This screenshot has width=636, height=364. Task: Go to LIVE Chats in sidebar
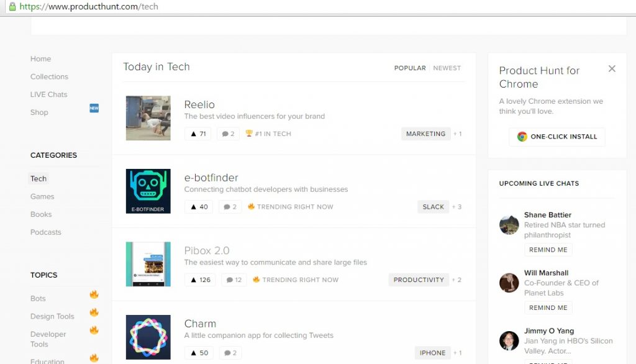pos(48,94)
